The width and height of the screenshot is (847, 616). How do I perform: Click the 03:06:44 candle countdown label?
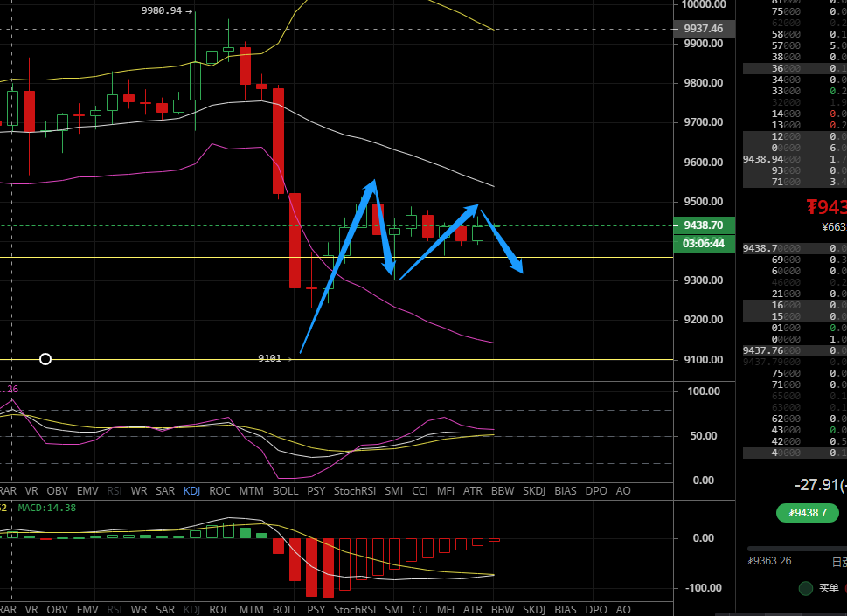pyautogui.click(x=704, y=244)
